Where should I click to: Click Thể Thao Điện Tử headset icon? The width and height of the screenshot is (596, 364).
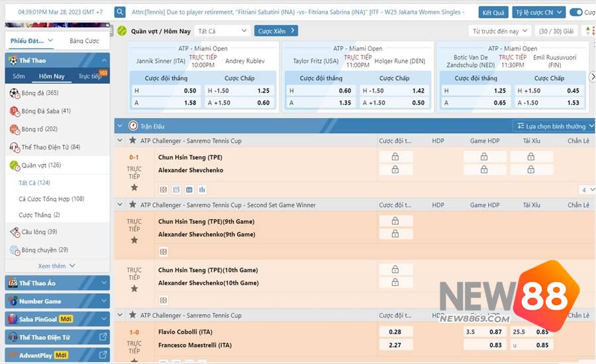pyautogui.click(x=15, y=148)
